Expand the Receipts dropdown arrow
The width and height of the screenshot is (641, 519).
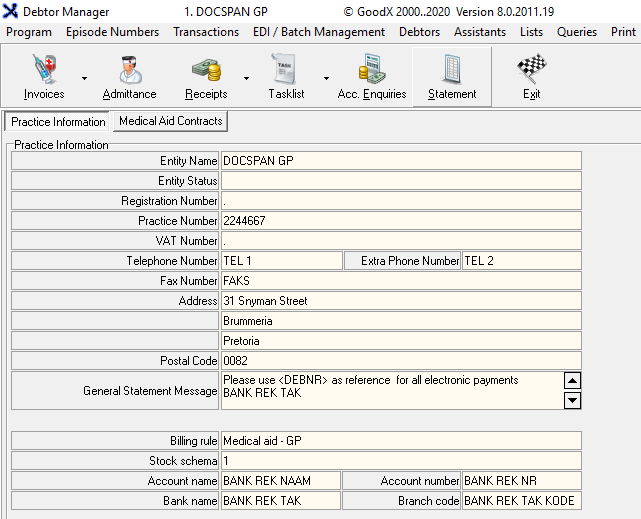246,78
